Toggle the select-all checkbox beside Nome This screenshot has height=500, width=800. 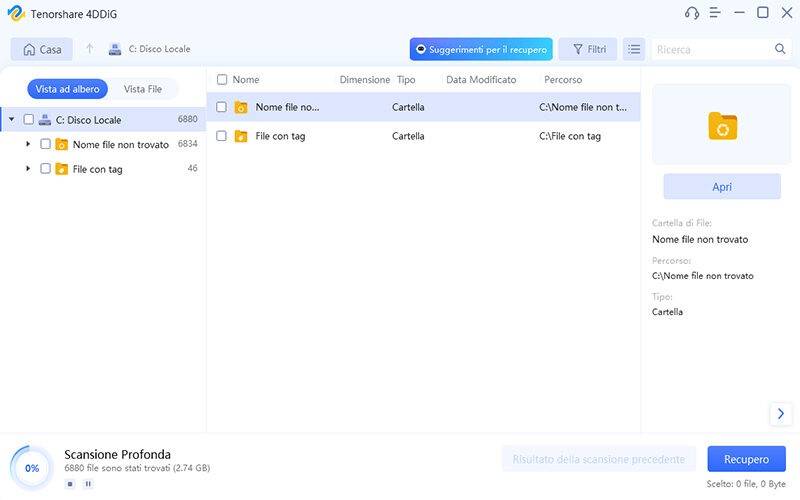click(222, 79)
